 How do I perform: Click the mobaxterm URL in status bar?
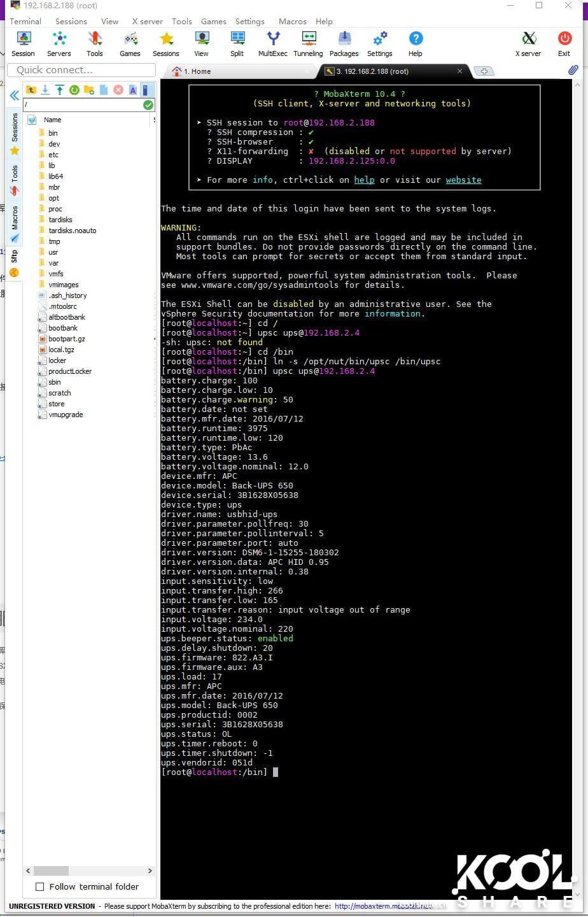coord(388,906)
